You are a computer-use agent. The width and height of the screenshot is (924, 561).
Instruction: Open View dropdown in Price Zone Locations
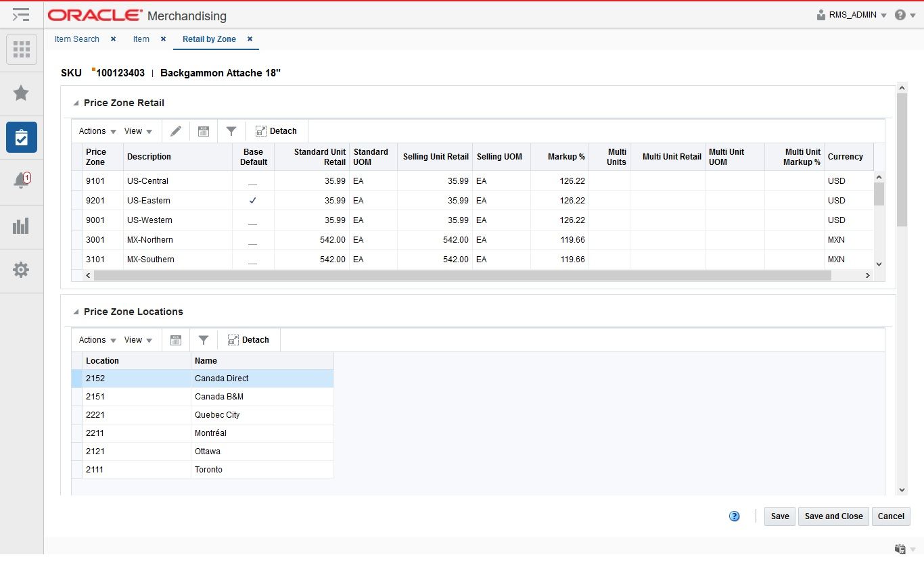tap(138, 340)
